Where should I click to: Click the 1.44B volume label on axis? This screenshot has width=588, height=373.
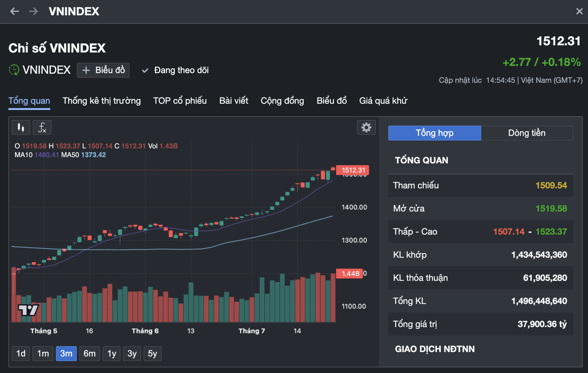[350, 274]
